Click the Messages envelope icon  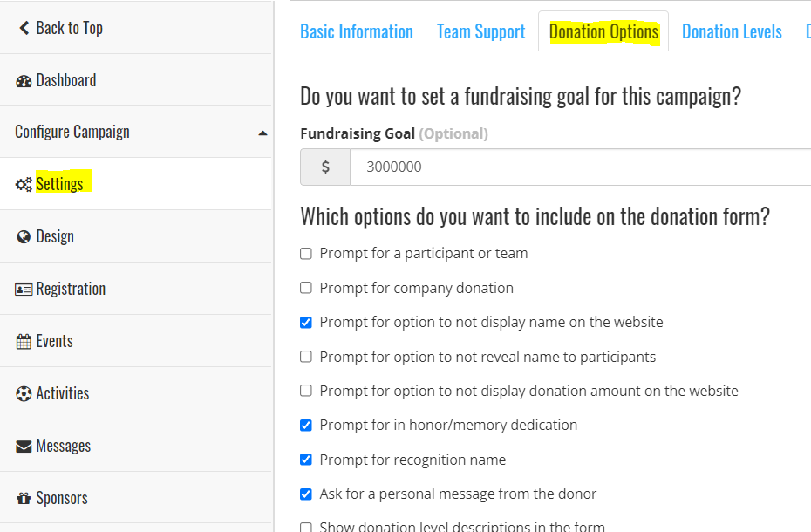pos(24,447)
